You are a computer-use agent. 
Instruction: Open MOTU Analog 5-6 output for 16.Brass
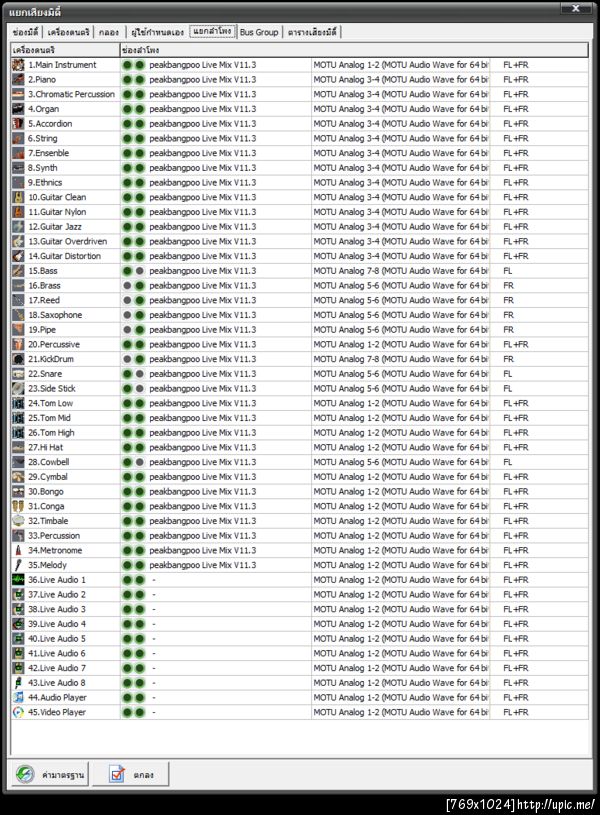[400, 286]
